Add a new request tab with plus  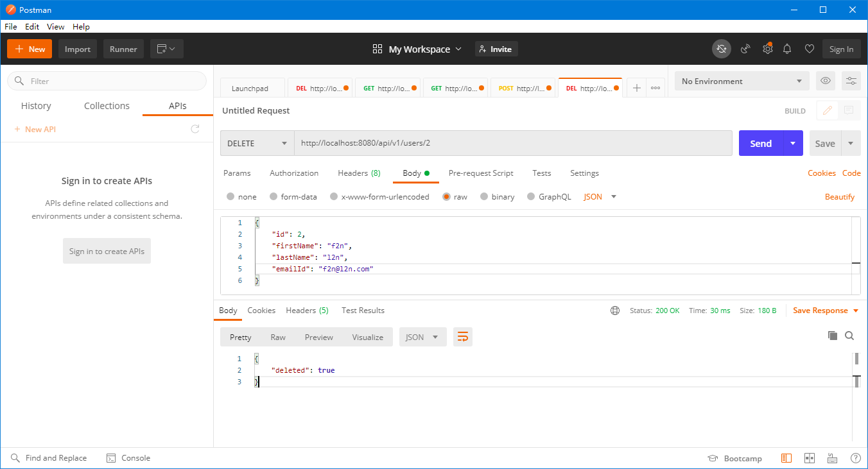click(636, 88)
